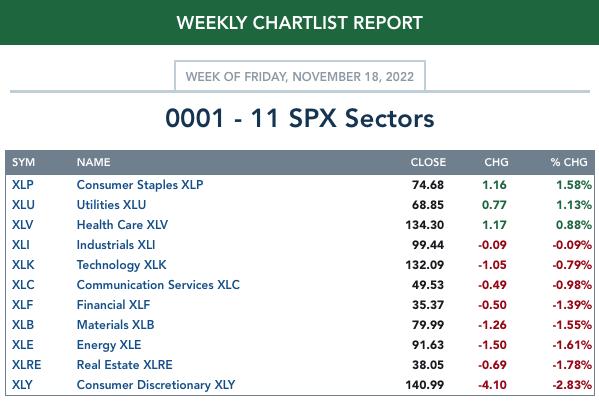Open Technology XLK name link
599x403 pixels.
121,265
